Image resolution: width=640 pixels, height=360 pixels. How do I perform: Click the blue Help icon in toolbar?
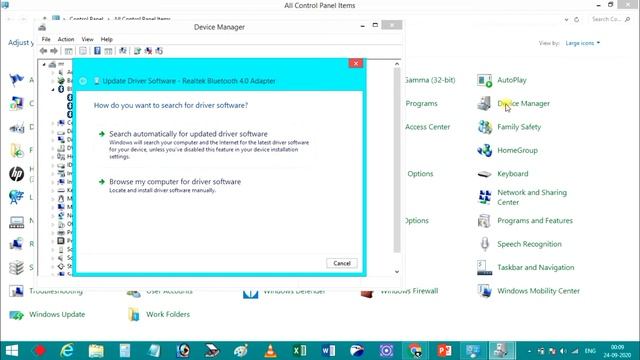(97, 51)
